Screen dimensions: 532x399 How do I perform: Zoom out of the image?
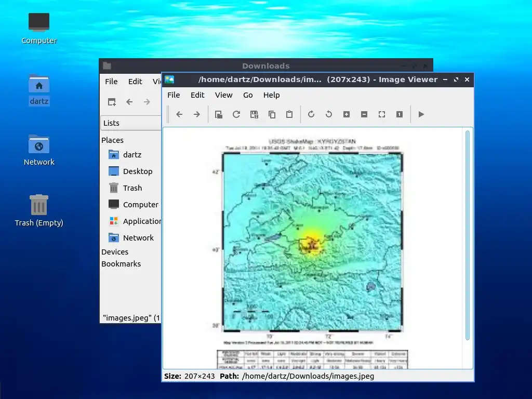[x=364, y=114]
